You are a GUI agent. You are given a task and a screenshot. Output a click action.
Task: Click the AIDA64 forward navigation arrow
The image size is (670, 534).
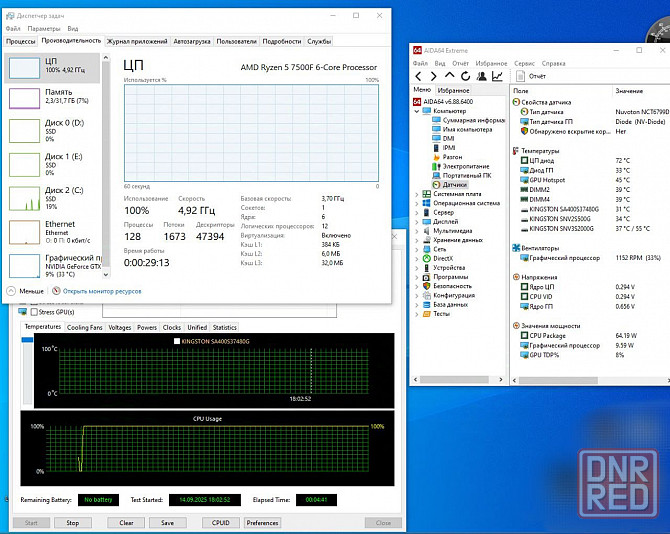coord(432,76)
